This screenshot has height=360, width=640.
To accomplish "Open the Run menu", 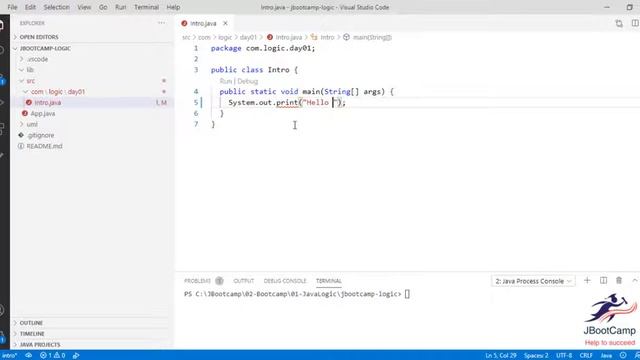I will [120, 7].
